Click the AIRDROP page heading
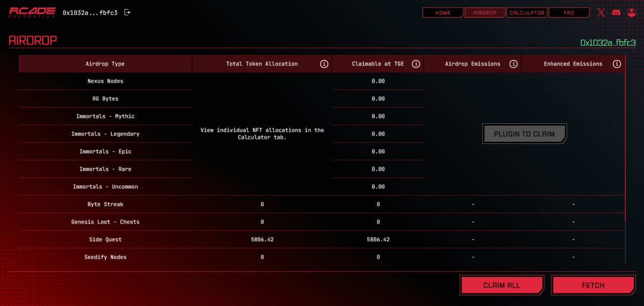The height and width of the screenshot is (306, 644). pyautogui.click(x=33, y=41)
